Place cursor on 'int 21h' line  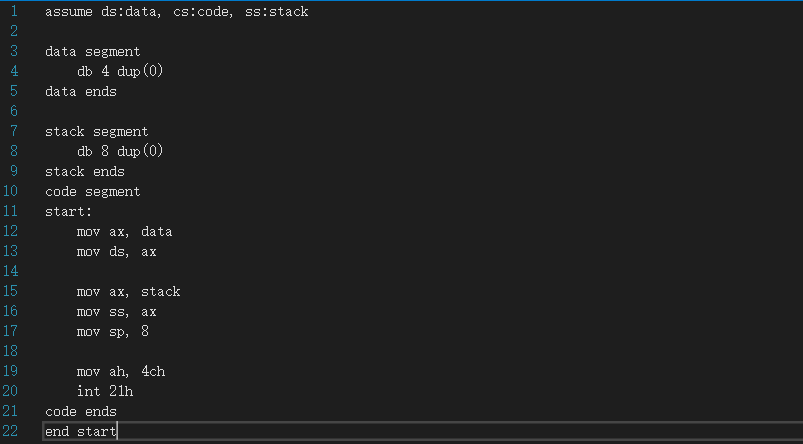(x=104, y=392)
